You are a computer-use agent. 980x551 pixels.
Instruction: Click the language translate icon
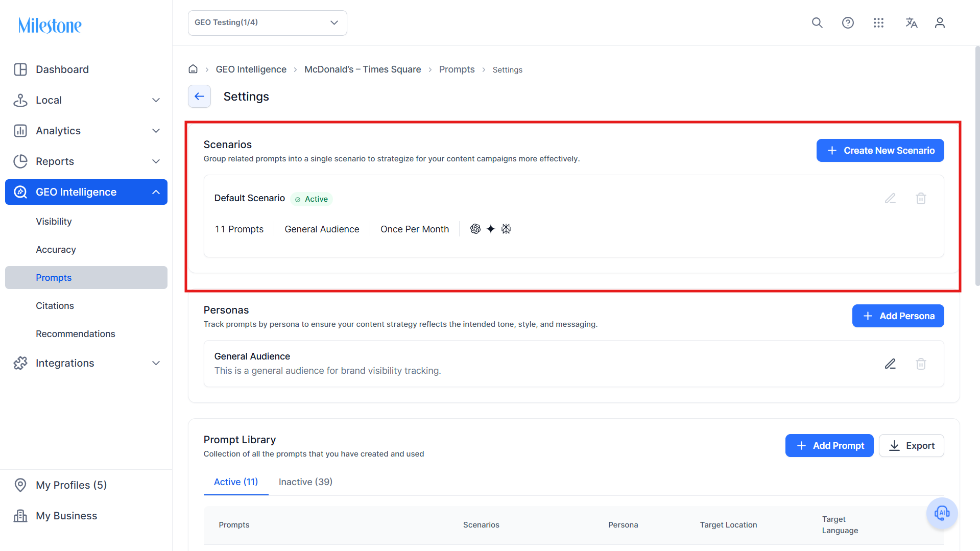pos(911,23)
